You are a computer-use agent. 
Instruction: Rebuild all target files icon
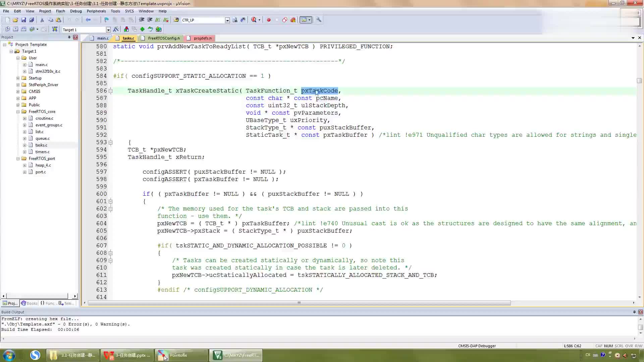coord(23,29)
